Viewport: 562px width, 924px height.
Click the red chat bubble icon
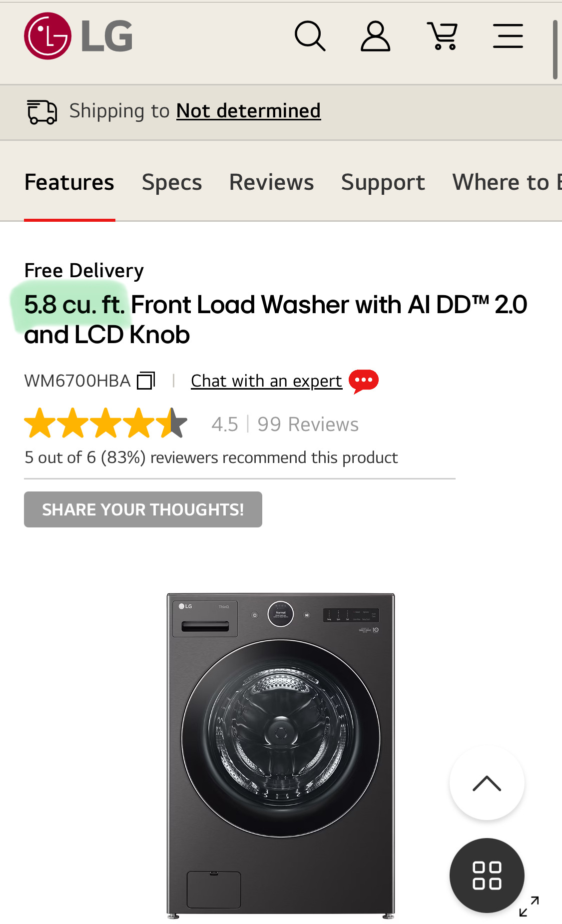(363, 381)
